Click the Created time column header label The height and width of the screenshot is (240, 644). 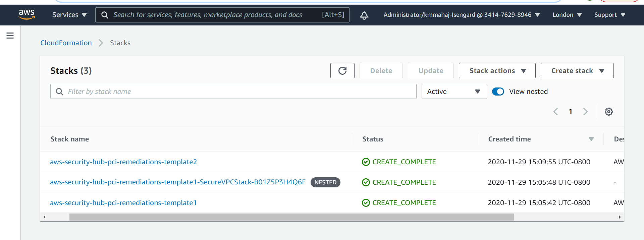click(509, 139)
